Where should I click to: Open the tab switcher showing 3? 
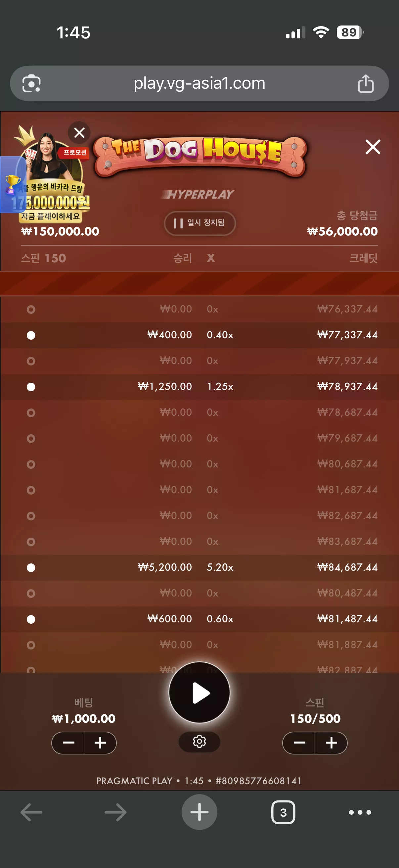click(283, 812)
